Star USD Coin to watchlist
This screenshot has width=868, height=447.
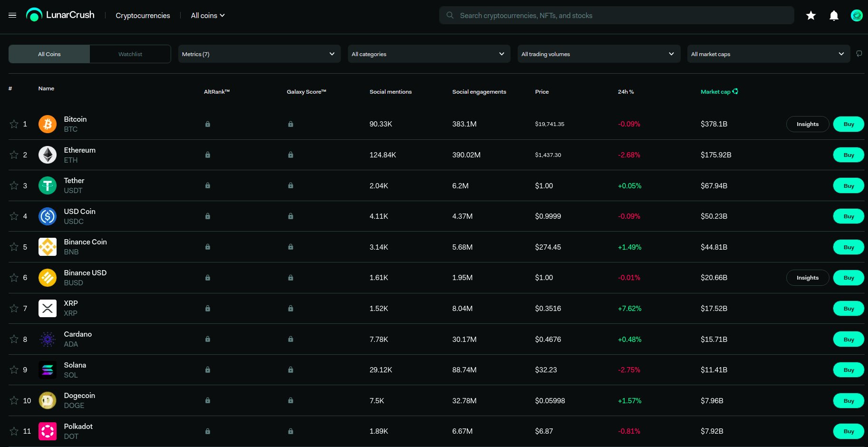pos(14,216)
